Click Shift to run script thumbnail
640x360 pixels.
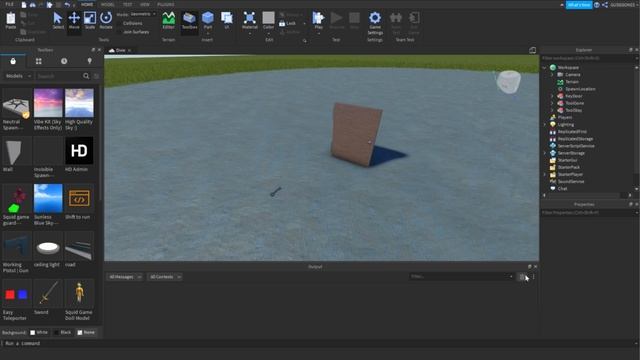pos(79,198)
